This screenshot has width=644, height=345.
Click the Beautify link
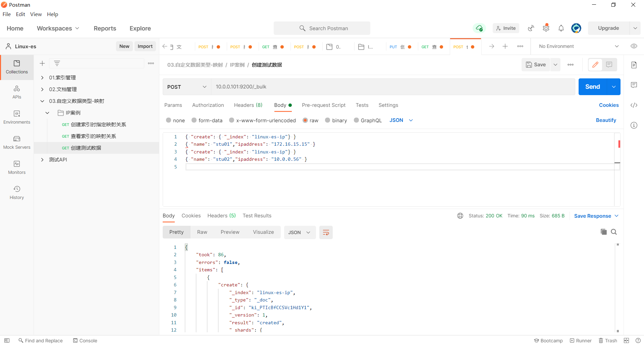(606, 120)
